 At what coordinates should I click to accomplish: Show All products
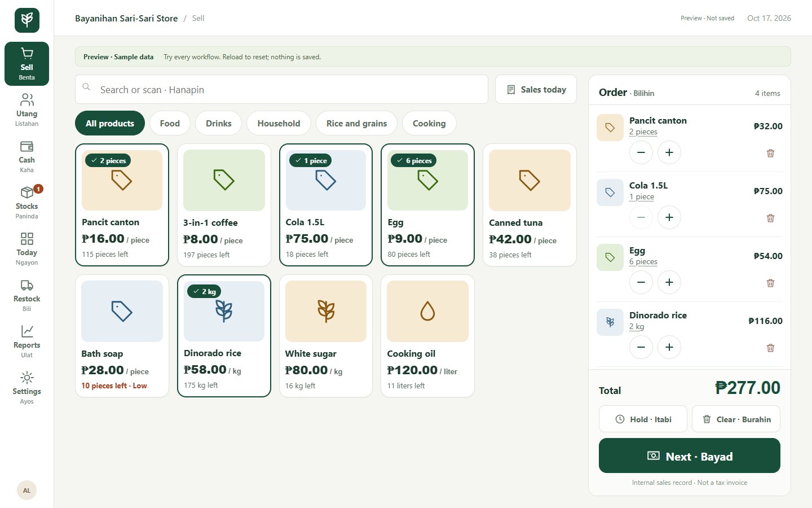[110, 123]
